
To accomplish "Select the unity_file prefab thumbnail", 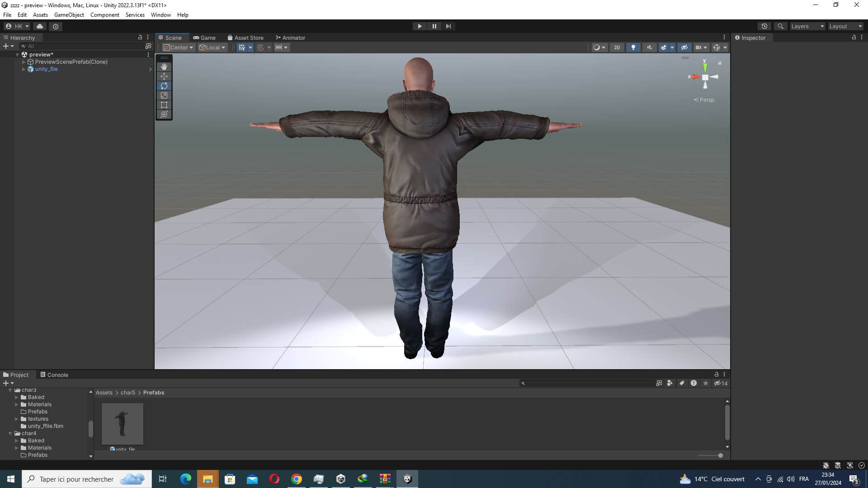I will click(122, 423).
